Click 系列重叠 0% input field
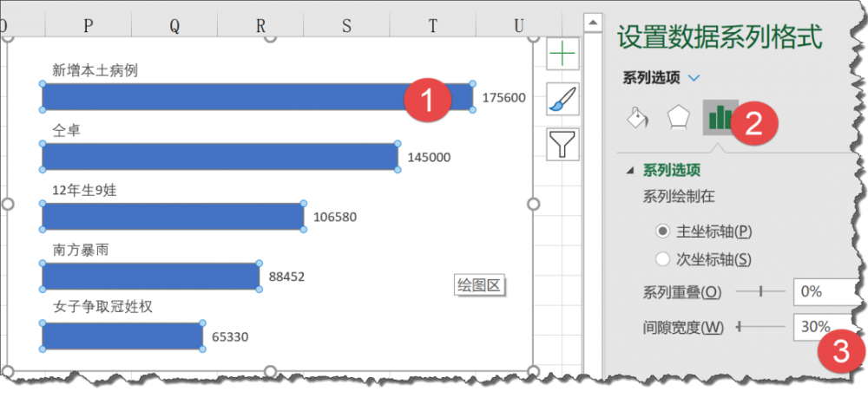 [x=825, y=291]
